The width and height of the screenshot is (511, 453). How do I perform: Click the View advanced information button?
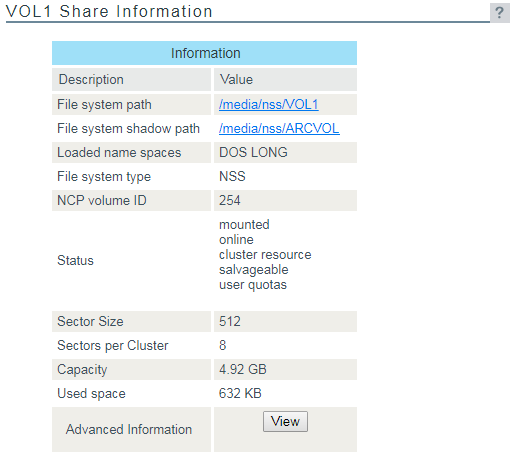(285, 421)
